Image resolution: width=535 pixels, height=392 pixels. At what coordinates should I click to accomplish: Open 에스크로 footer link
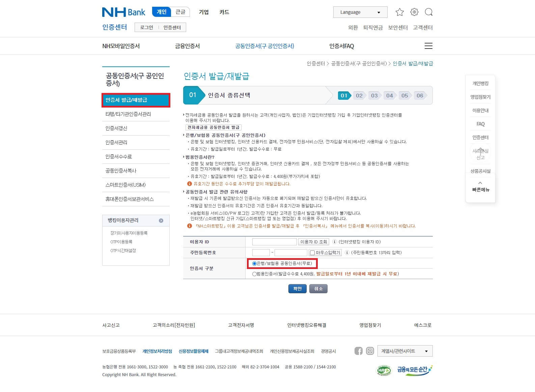[423, 325]
